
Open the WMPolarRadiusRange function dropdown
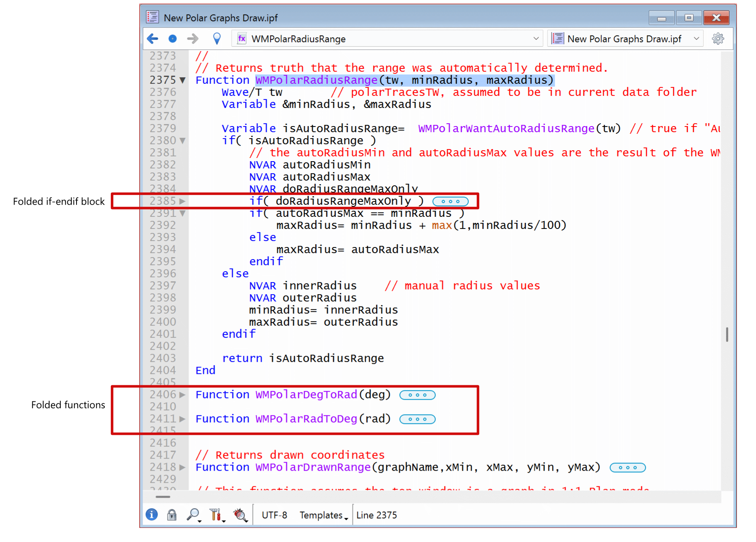536,38
